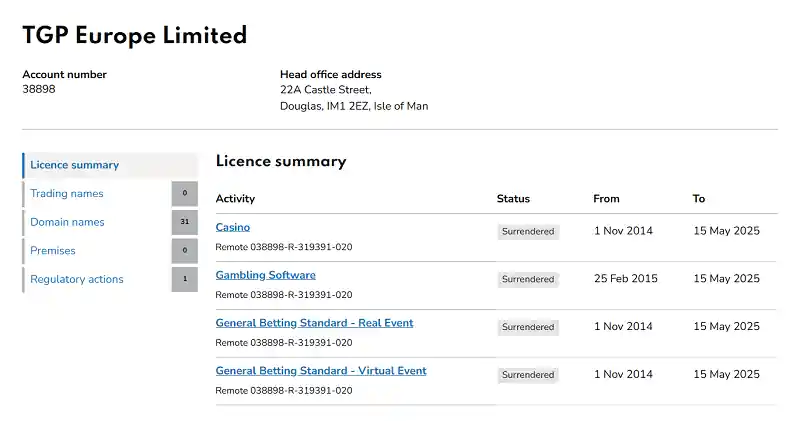Click the Status column header

pyautogui.click(x=513, y=199)
